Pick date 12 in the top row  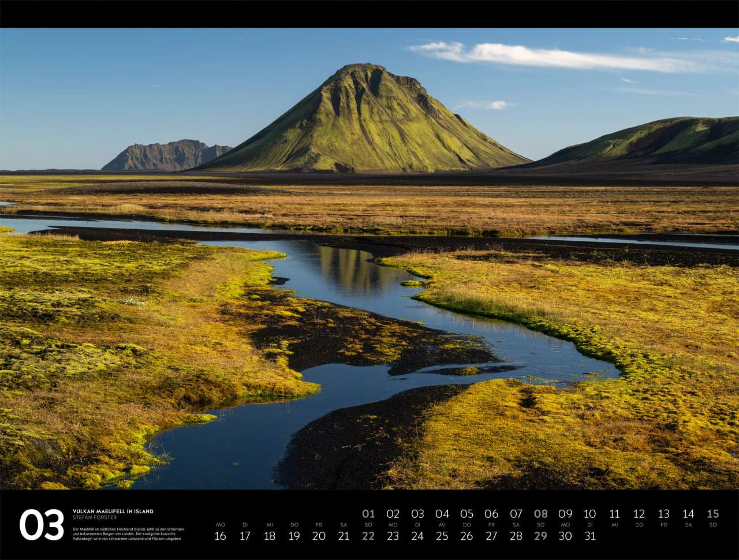point(639,514)
